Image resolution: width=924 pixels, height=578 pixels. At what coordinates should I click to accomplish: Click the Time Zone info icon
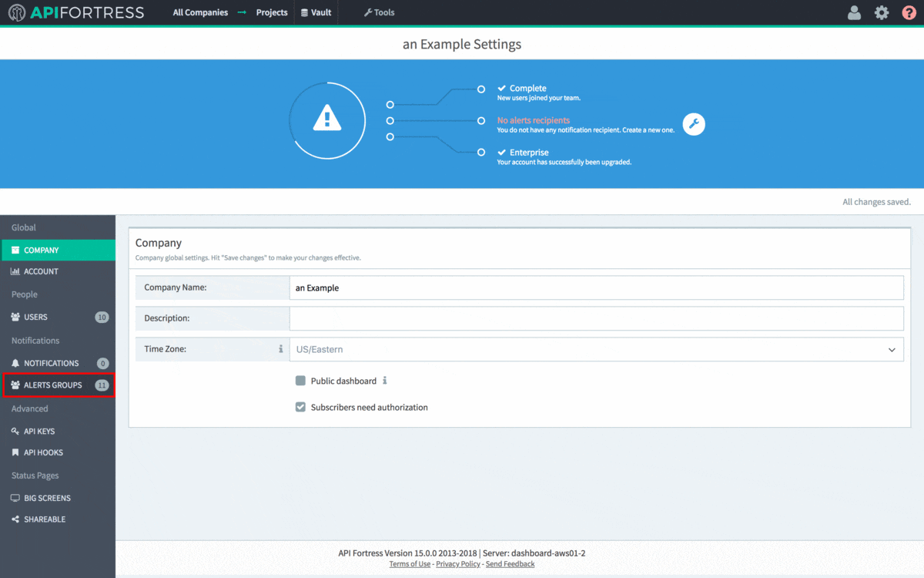tap(281, 349)
